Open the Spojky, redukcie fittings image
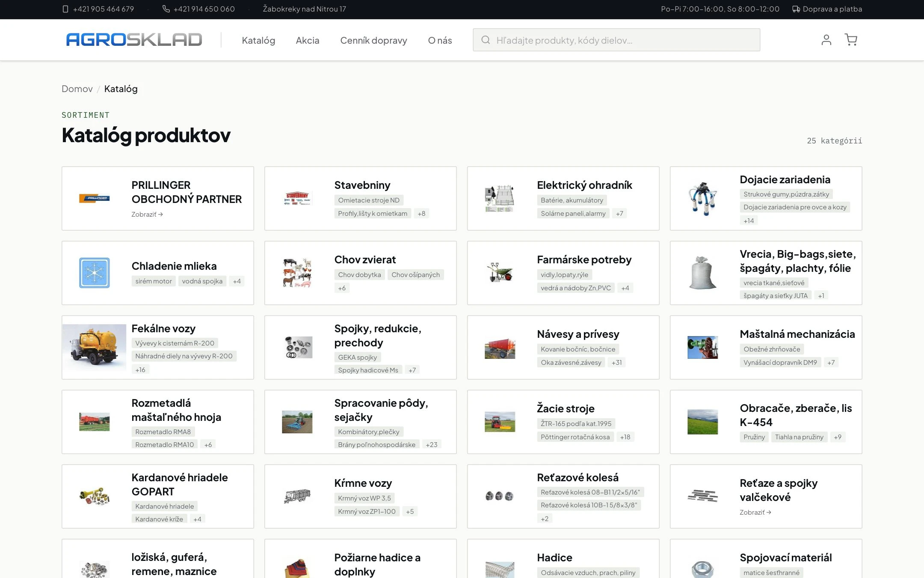 coord(297,347)
